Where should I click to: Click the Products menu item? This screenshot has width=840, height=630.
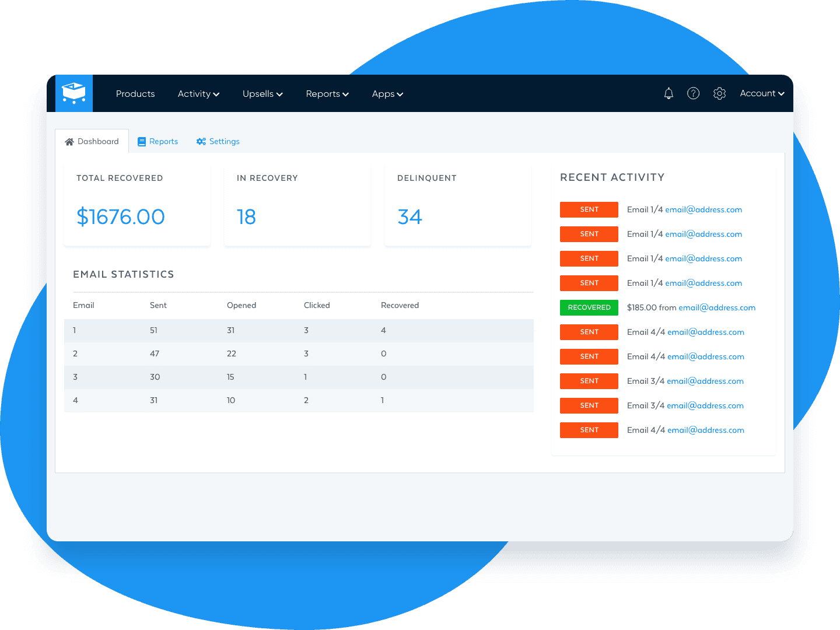click(135, 94)
